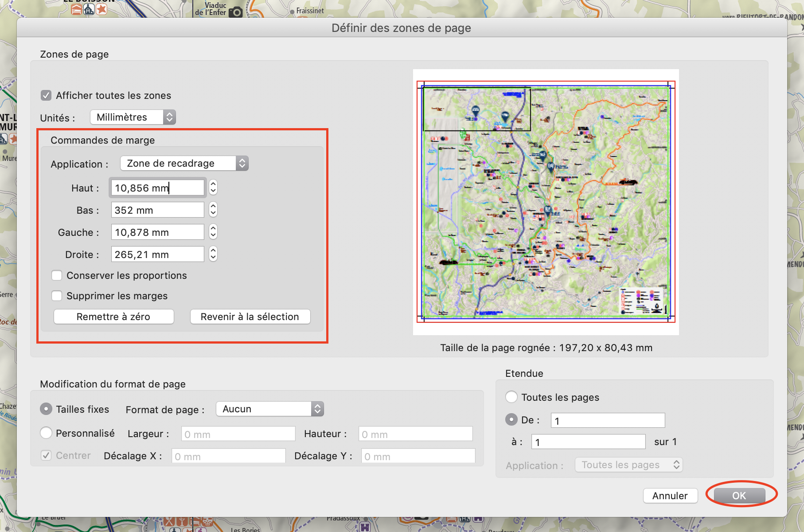Screen dimensions: 804x532
Task: Click the Bas margin stepper arrows
Action: [213, 210]
